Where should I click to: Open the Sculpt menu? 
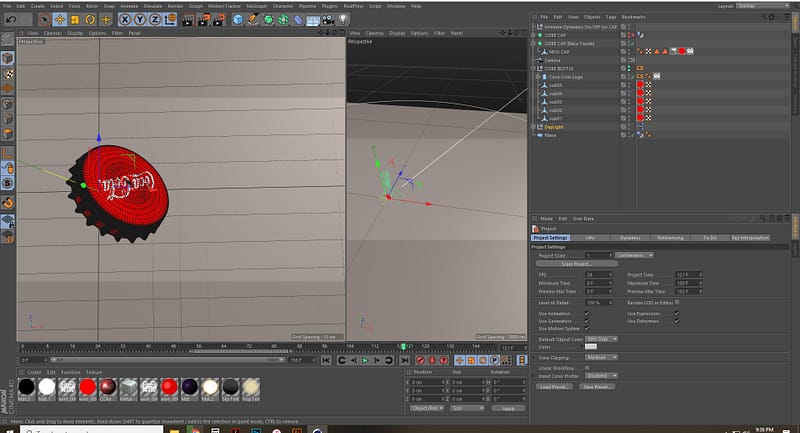[195, 6]
